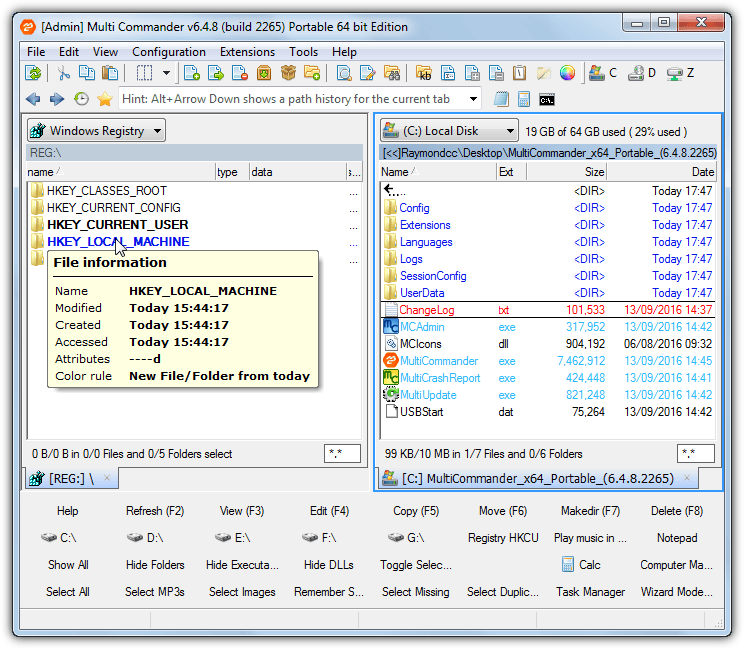Open the Help menu

pyautogui.click(x=344, y=52)
